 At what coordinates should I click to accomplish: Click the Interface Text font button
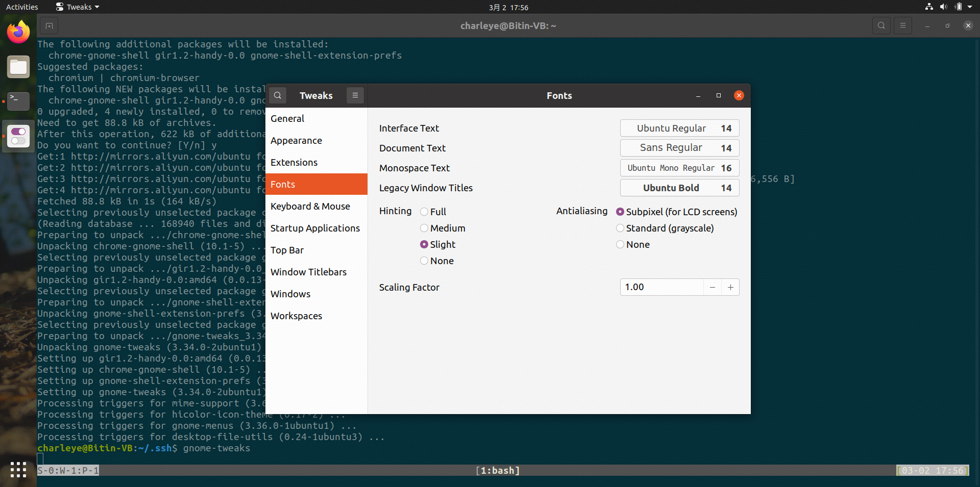pyautogui.click(x=679, y=128)
